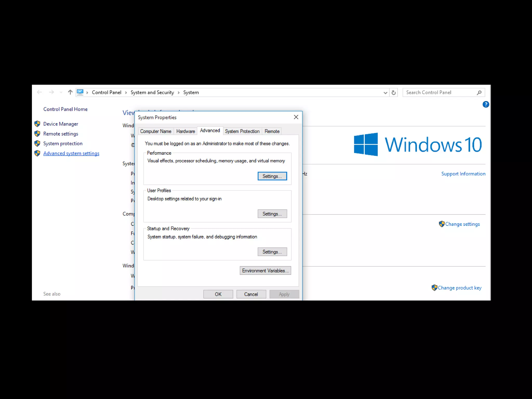Click the Change product key link
Viewport: 532px width, 399px height.
(x=459, y=288)
